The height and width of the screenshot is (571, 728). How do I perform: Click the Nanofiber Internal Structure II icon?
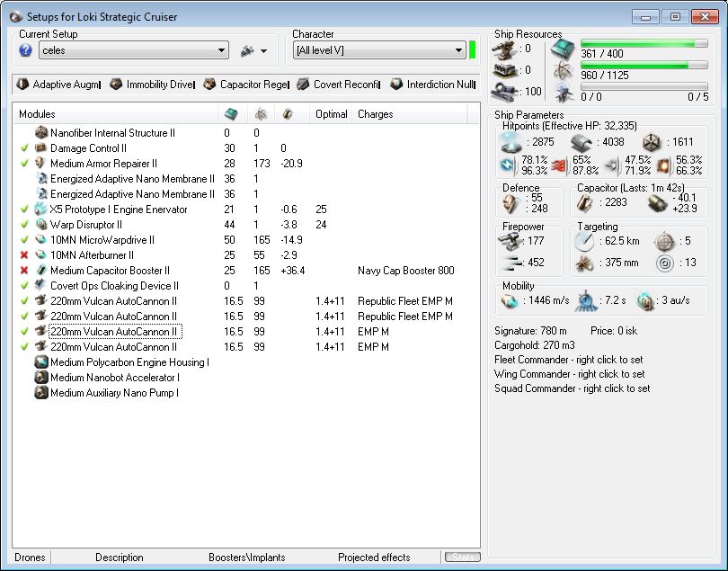click(40, 133)
